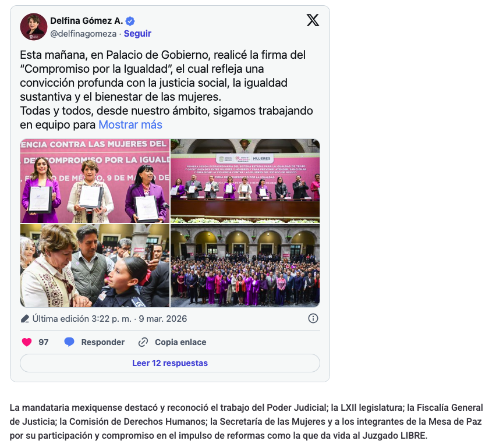Open Leer 12 respuestas button
503x448 pixels.
click(x=170, y=363)
